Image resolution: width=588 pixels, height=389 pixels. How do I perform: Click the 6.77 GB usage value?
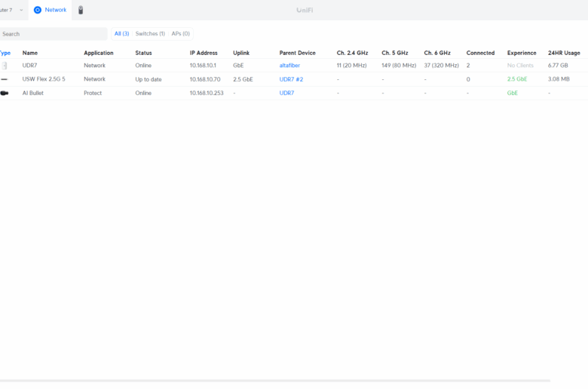(558, 66)
